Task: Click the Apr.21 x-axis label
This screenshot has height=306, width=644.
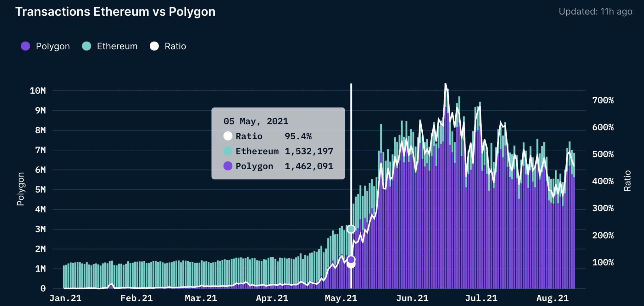Action: tap(272, 298)
